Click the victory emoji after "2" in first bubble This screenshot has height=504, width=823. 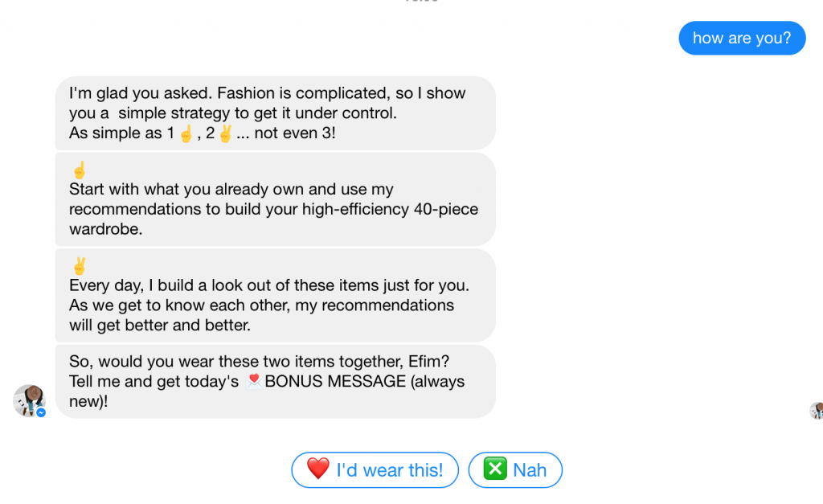pyautogui.click(x=225, y=133)
